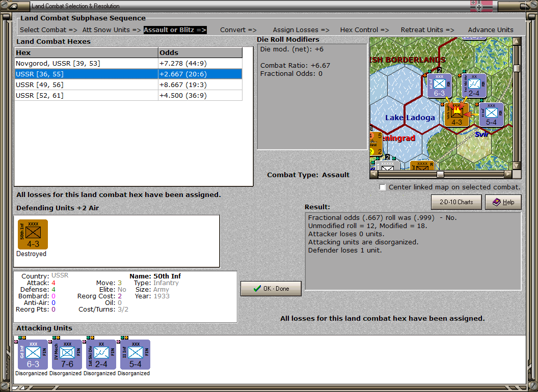The height and width of the screenshot is (392, 538).
Task: Click the Combat Type: Assault label
Action: [x=308, y=175]
